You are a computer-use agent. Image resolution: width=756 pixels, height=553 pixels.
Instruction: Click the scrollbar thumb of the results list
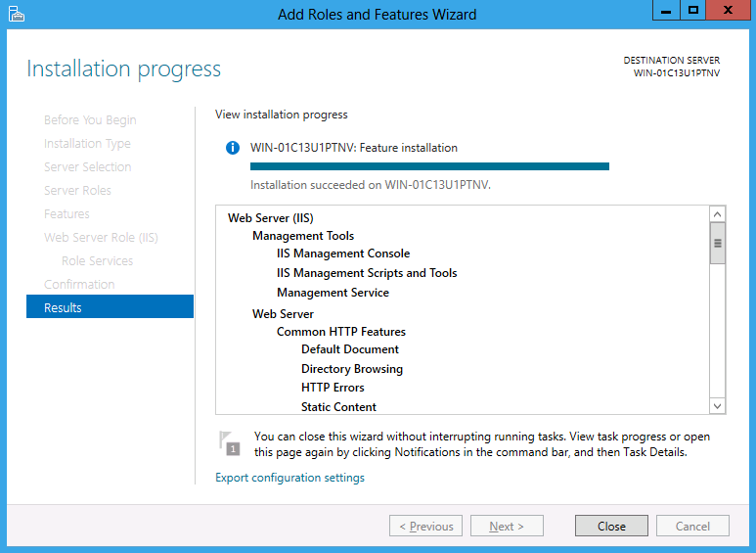click(x=718, y=243)
